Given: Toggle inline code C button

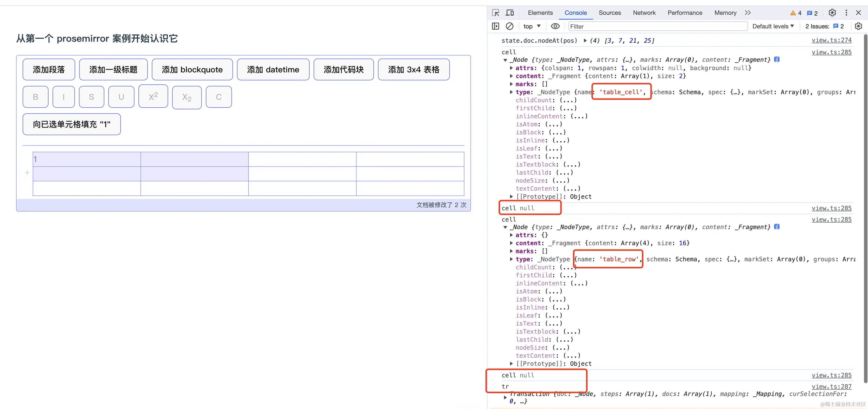Looking at the screenshot, I should pyautogui.click(x=219, y=97).
